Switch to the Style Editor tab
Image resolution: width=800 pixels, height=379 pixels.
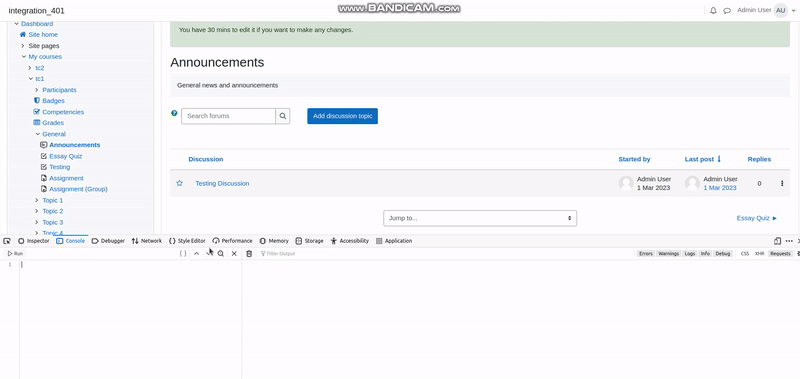pyautogui.click(x=187, y=241)
